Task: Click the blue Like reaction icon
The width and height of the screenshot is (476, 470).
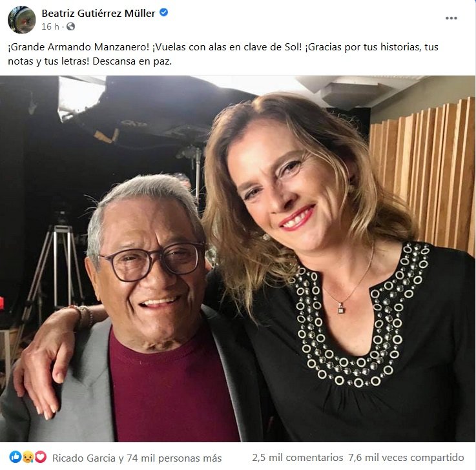Action: 16,457
